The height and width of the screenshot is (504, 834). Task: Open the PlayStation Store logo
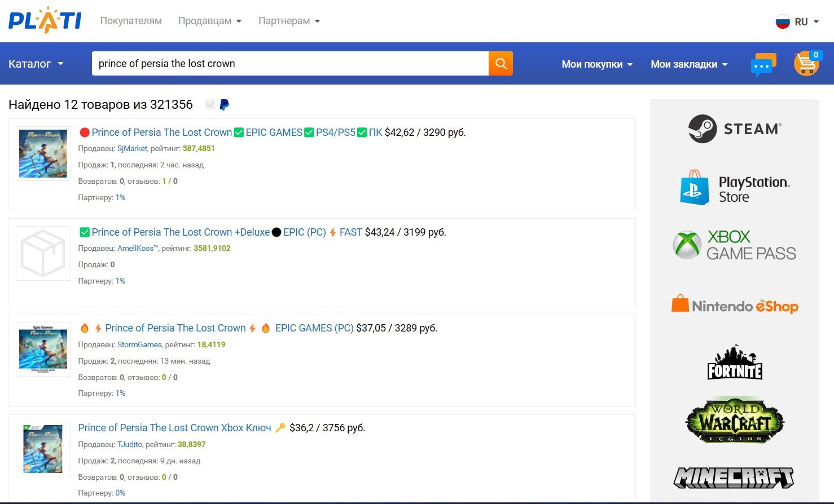[735, 188]
